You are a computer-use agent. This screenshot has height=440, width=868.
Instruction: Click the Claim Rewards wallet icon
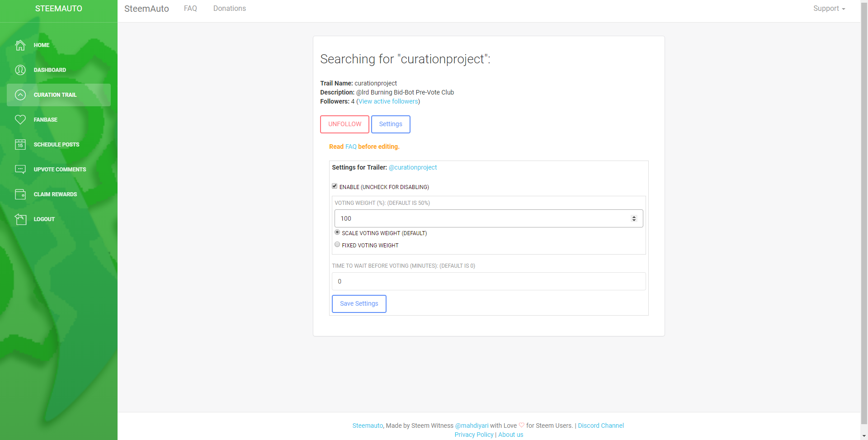coord(20,194)
